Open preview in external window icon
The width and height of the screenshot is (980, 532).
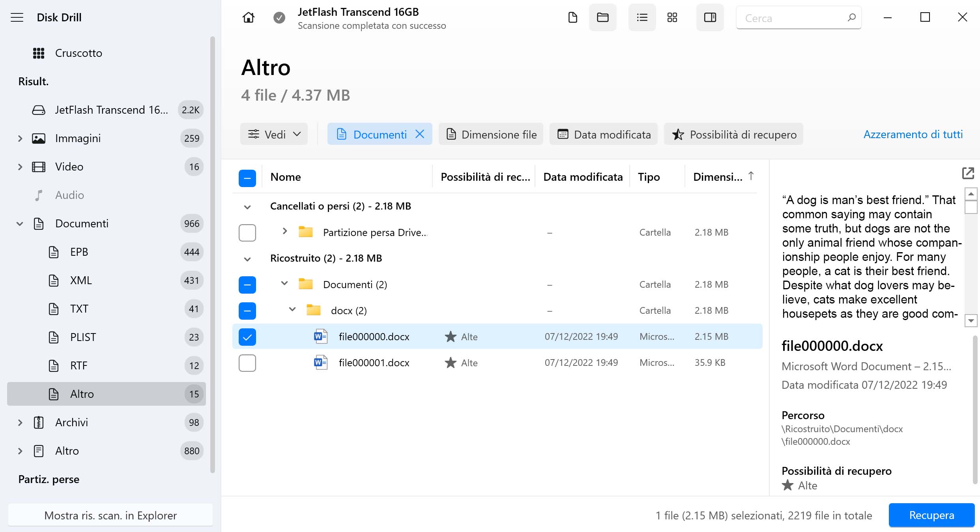tap(968, 173)
